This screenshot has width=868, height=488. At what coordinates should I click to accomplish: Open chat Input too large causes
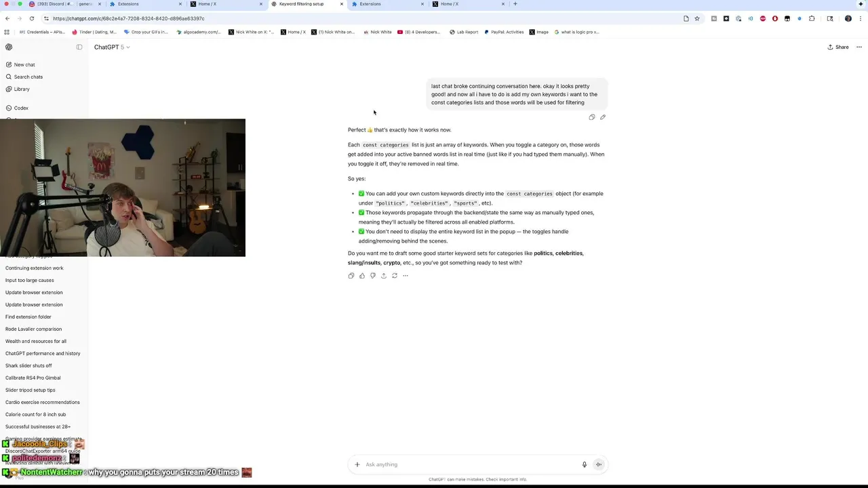click(x=30, y=280)
